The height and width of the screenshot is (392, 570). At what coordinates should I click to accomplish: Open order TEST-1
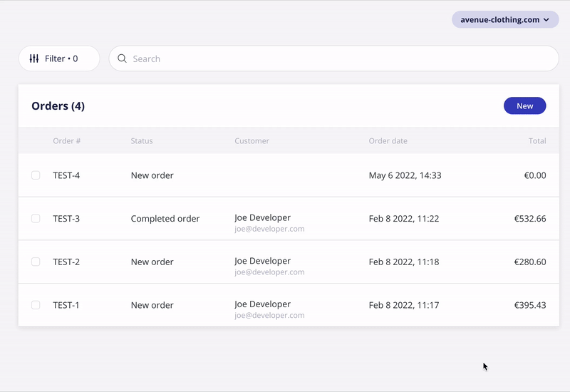pos(66,305)
